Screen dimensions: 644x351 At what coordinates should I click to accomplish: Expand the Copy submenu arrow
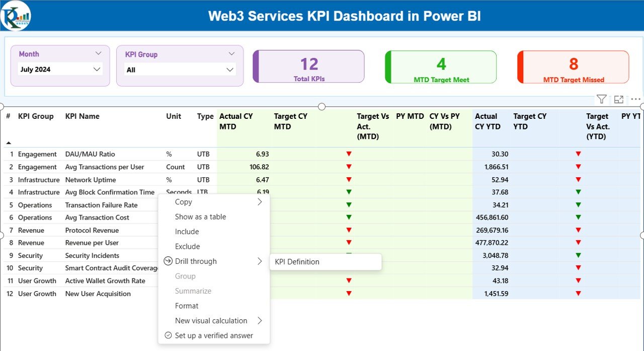(260, 202)
